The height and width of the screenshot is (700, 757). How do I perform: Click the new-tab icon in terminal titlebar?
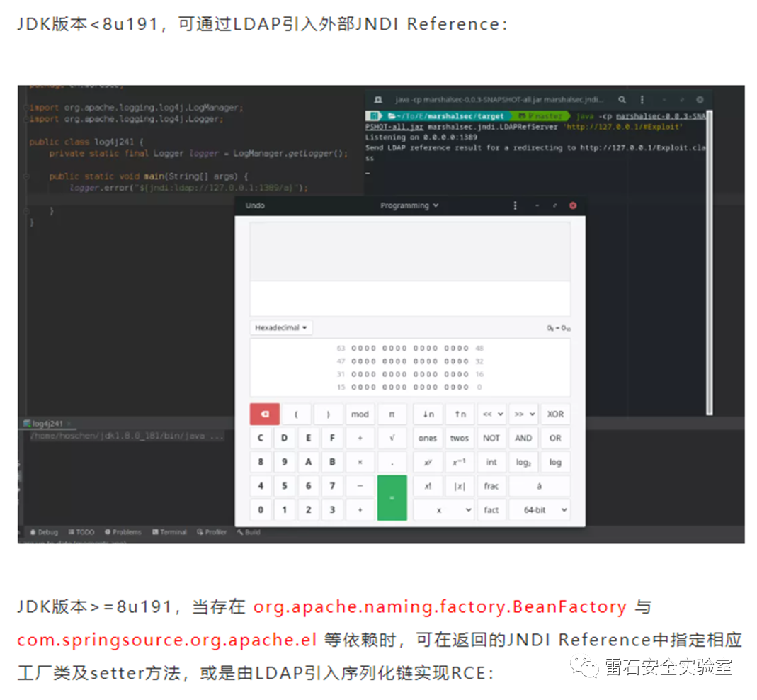[x=378, y=99]
